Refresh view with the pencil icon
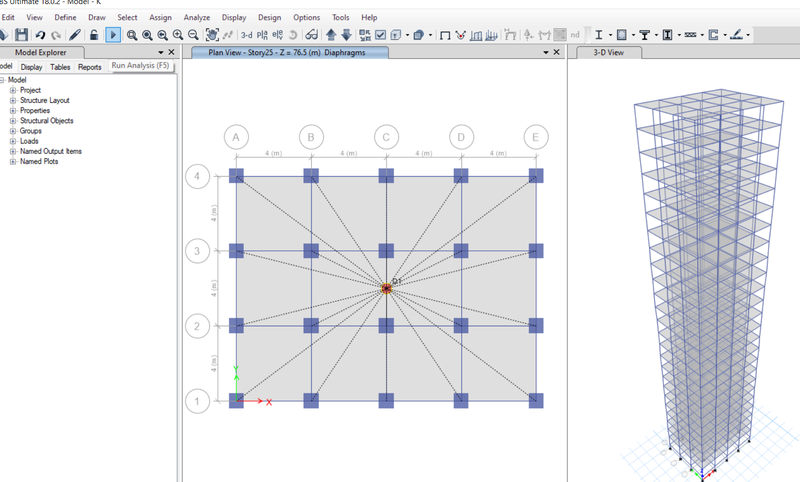 (x=75, y=35)
